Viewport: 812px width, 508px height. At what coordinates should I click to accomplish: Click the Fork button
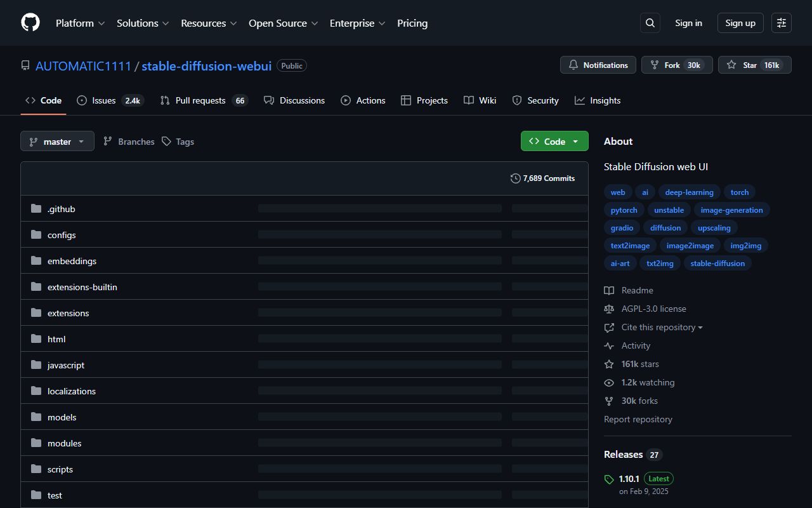point(676,64)
